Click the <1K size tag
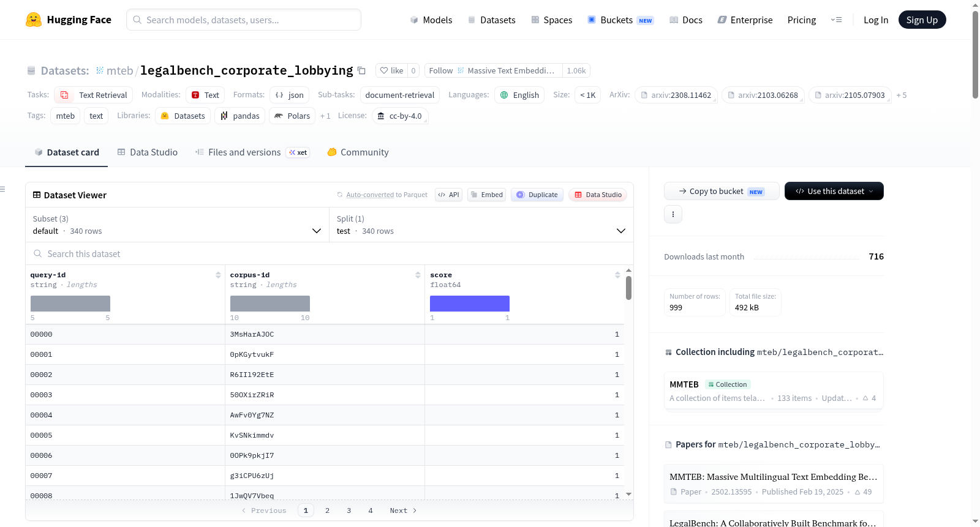Screen dimensions: 980x527 588,95
